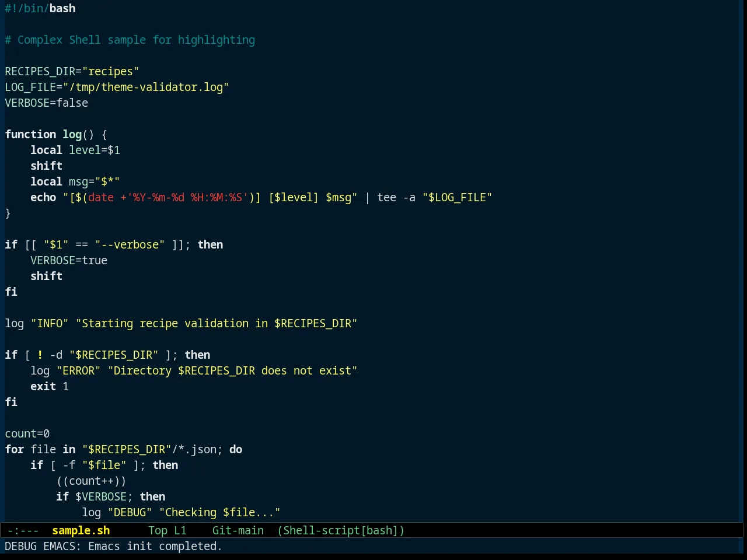Click the "Checking $file..." string
Screen dimensions: 747x560
pyautogui.click(x=220, y=512)
